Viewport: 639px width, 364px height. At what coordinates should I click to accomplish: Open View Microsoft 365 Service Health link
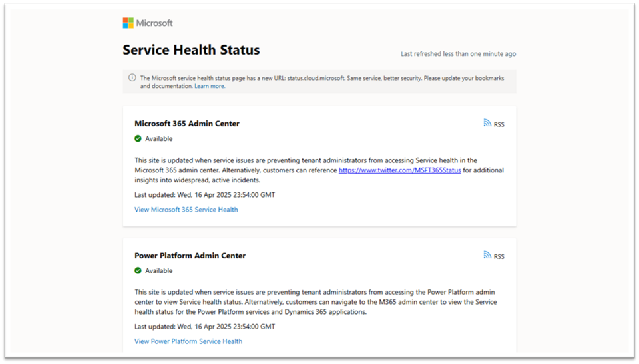(x=186, y=210)
